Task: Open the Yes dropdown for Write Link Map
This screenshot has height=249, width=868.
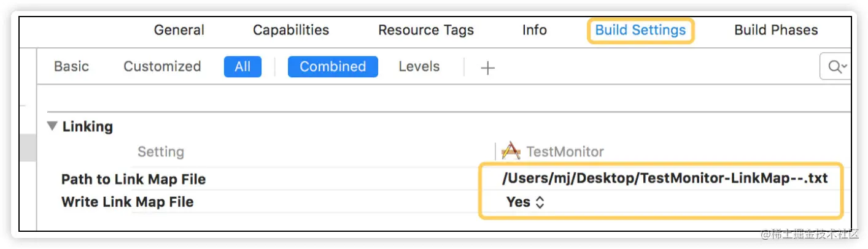Action: pos(526,202)
